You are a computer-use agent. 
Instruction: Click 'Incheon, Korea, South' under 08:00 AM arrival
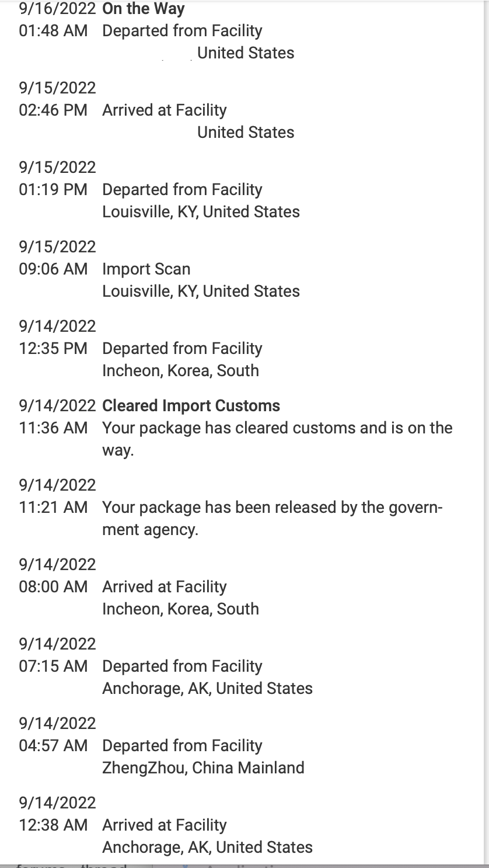pyautogui.click(x=180, y=609)
